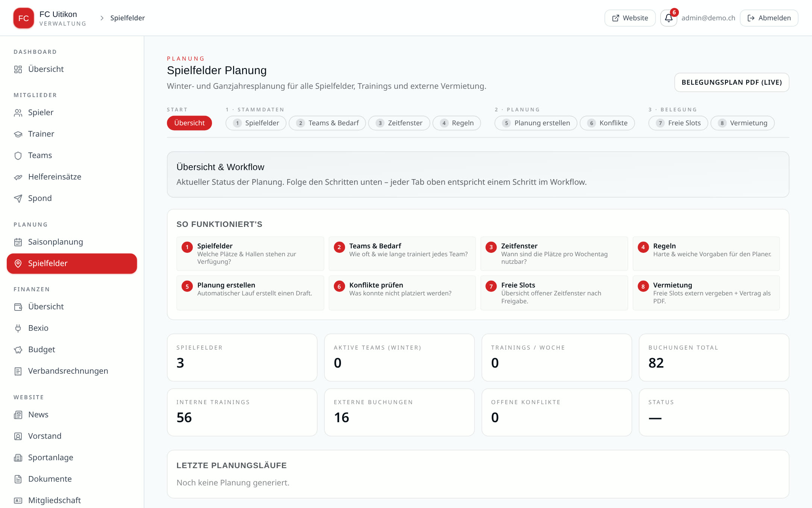Viewport: 812px width, 508px height.
Task: Open the Website external link button
Action: (630, 18)
